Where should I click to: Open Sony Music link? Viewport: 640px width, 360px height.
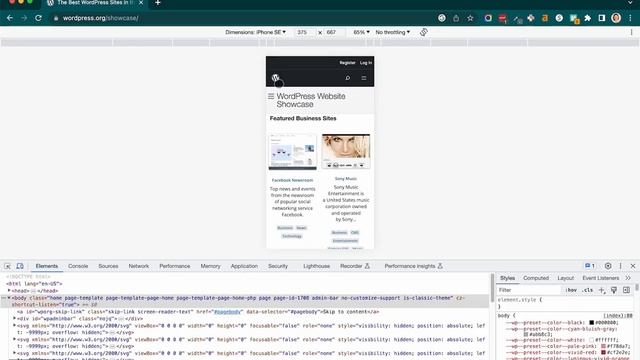tap(346, 178)
